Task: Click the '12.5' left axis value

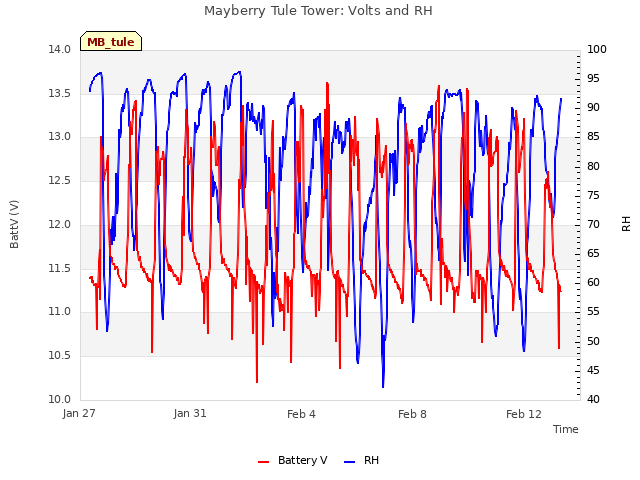Action: point(60,180)
